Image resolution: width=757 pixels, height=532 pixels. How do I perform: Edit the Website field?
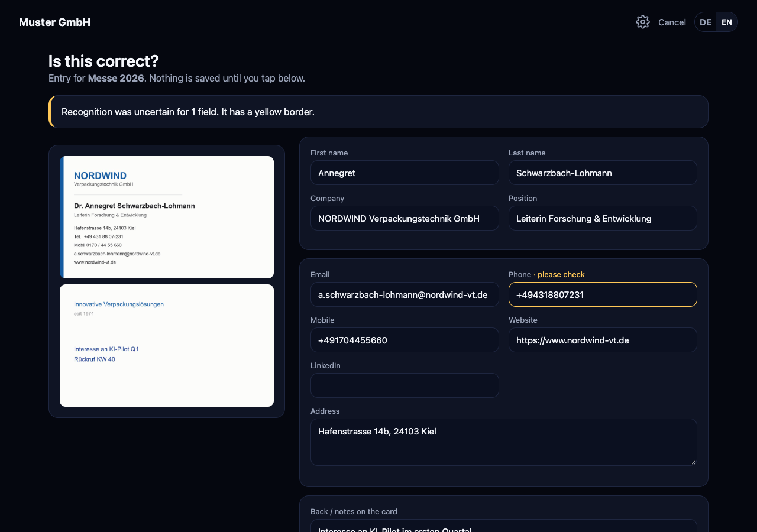pos(603,340)
